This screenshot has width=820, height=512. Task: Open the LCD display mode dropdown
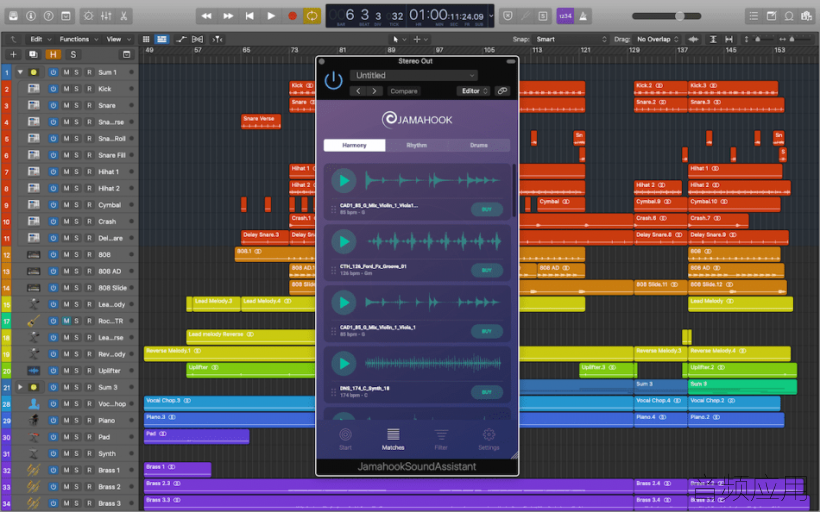tap(491, 16)
